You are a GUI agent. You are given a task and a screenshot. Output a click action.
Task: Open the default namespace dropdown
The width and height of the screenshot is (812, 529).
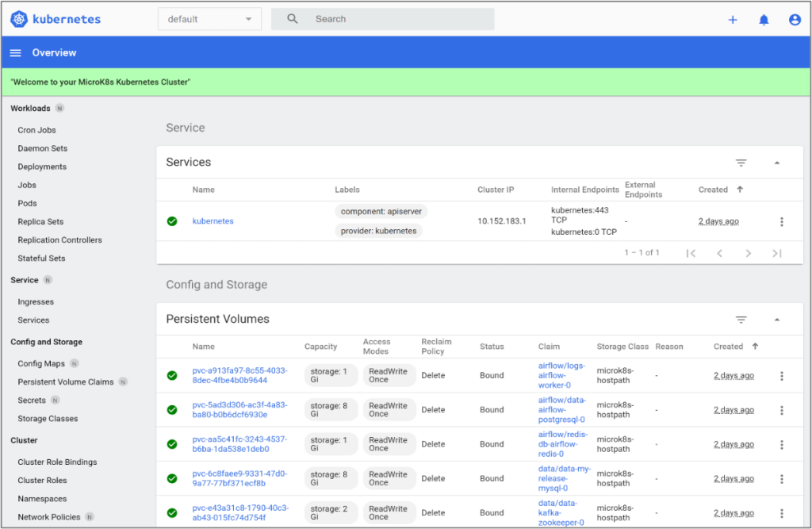click(209, 19)
